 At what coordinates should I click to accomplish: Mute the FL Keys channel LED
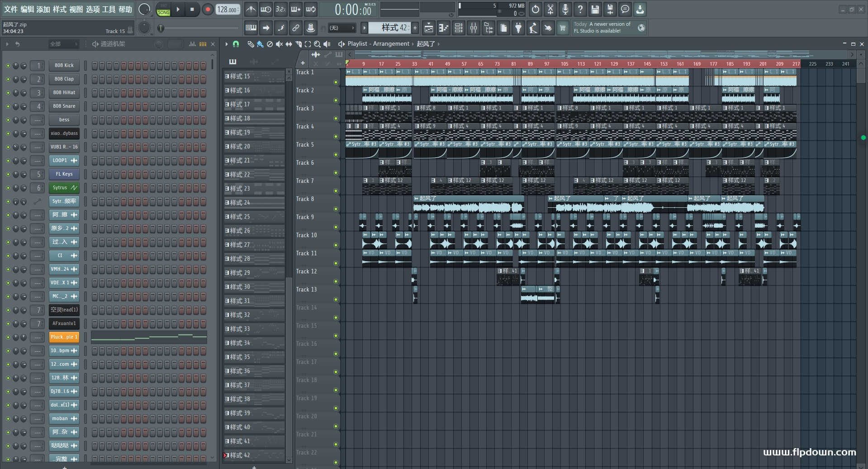pos(8,174)
